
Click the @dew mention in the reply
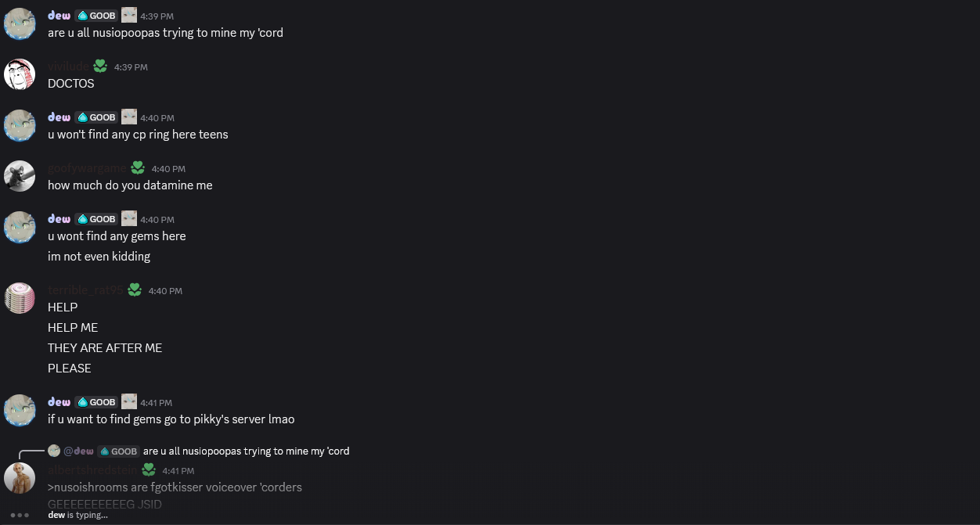tap(78, 451)
